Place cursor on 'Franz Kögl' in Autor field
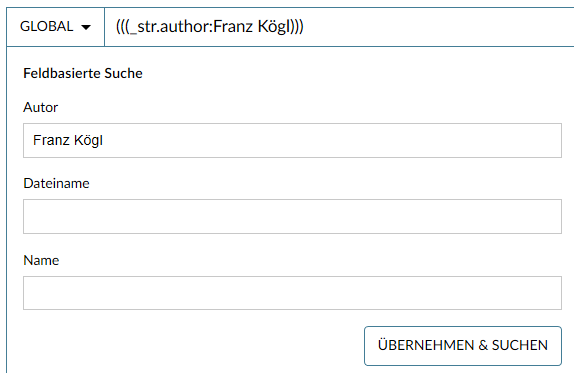This screenshot has height=373, width=574. pyautogui.click(x=68, y=141)
